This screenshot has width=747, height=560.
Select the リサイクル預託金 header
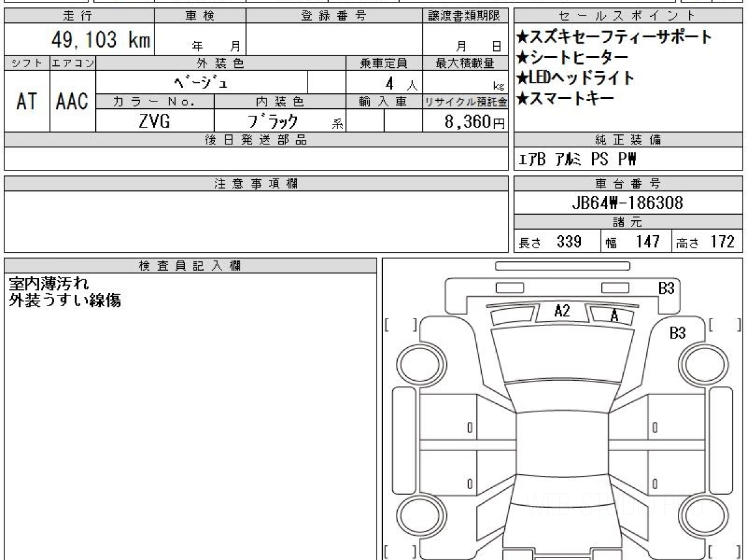(465, 101)
